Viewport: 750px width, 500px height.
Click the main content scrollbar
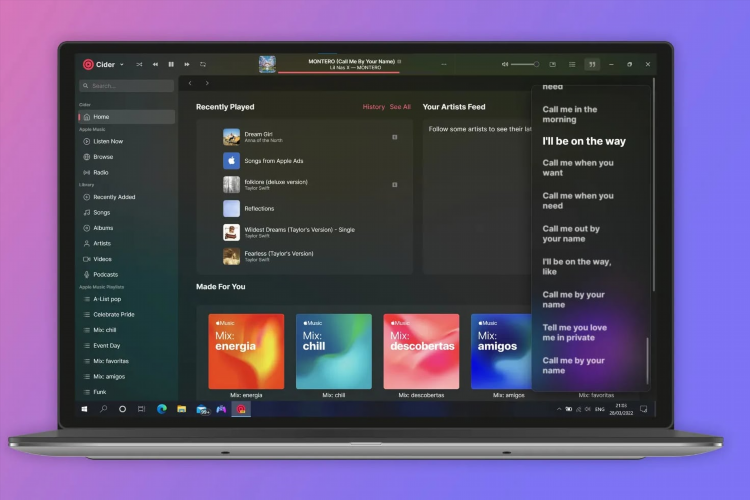654,184
